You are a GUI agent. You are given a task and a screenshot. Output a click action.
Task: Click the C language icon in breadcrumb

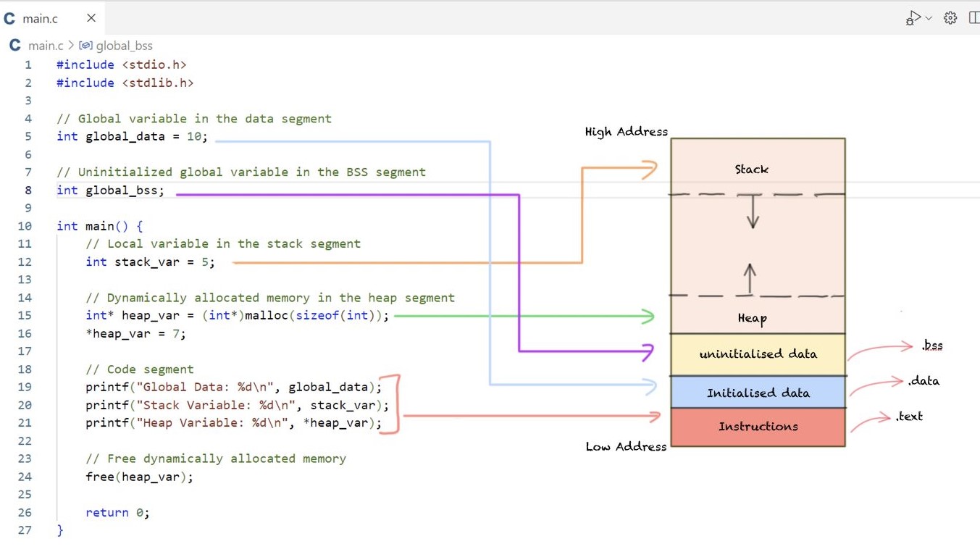pos(14,46)
